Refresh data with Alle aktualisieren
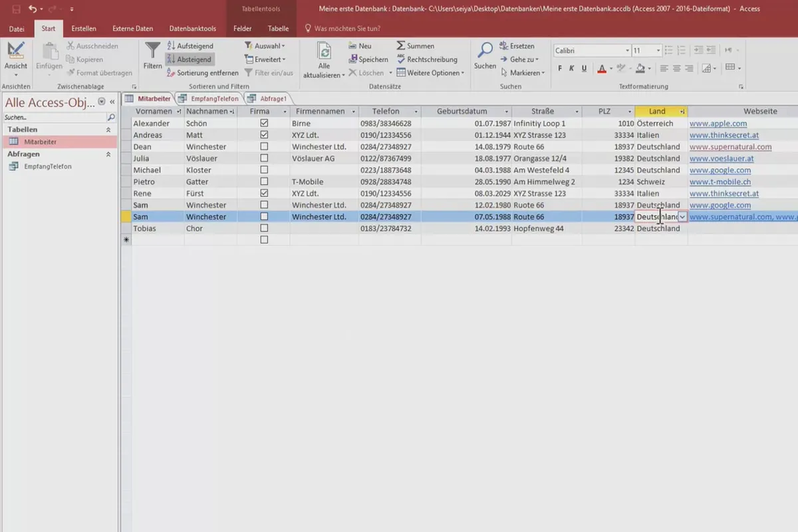798x532 pixels. (324, 61)
